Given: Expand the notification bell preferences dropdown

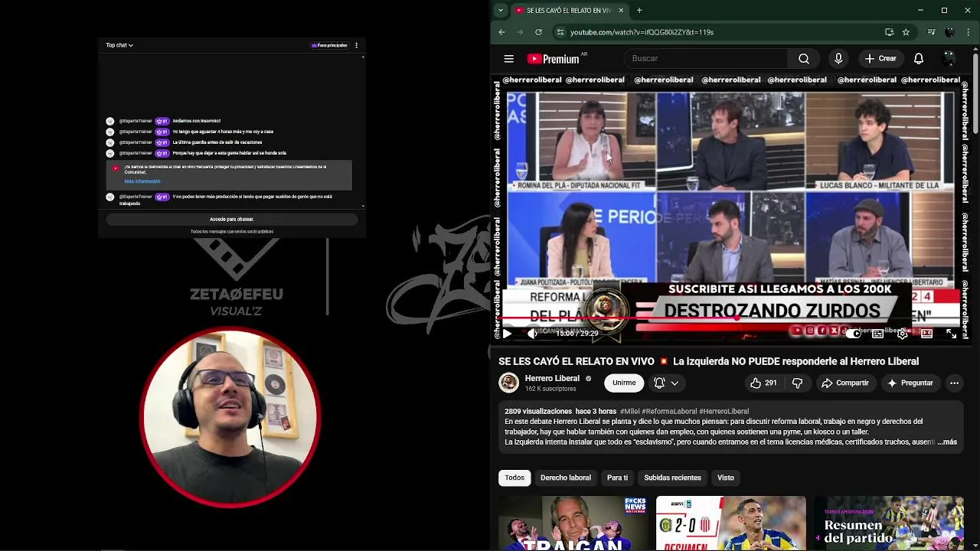Looking at the screenshot, I should 667,383.
